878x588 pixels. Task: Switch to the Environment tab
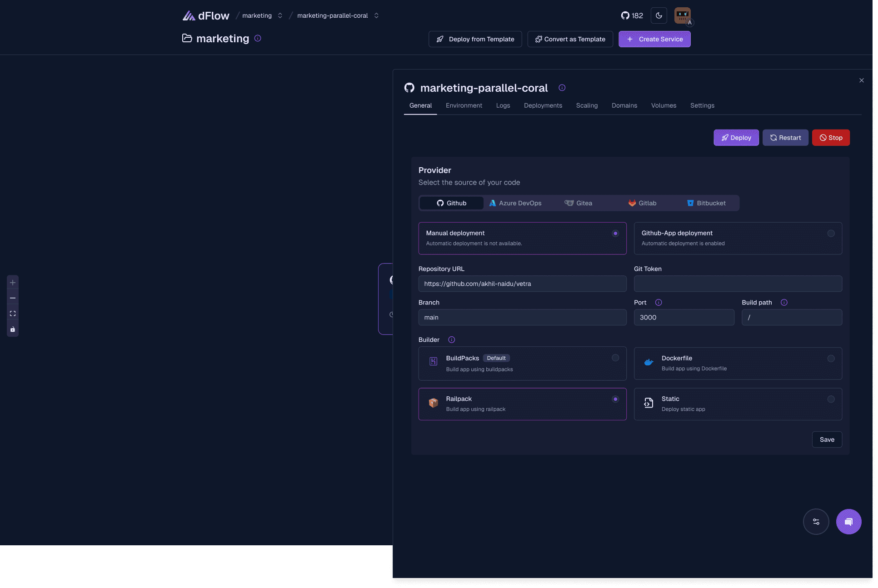pyautogui.click(x=464, y=105)
